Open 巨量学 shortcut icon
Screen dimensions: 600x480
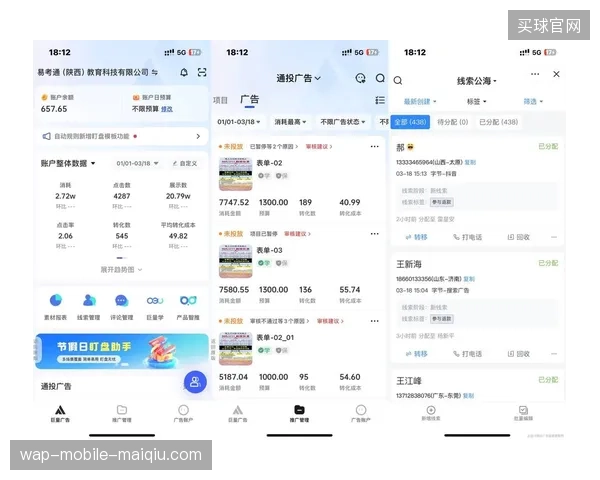155,300
